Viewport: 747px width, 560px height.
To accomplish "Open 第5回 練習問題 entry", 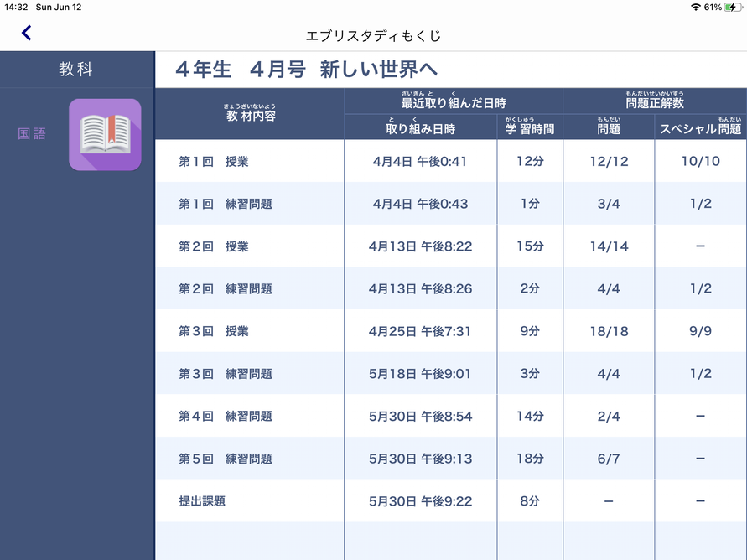I will coord(225,459).
